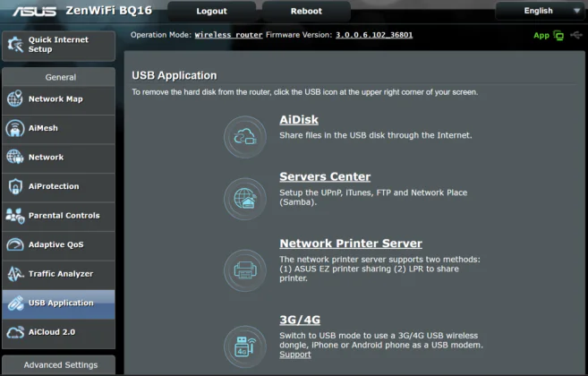Click 'Switch to USB mode' description text
Image resolution: width=588 pixels, height=376 pixels.
coord(381,340)
